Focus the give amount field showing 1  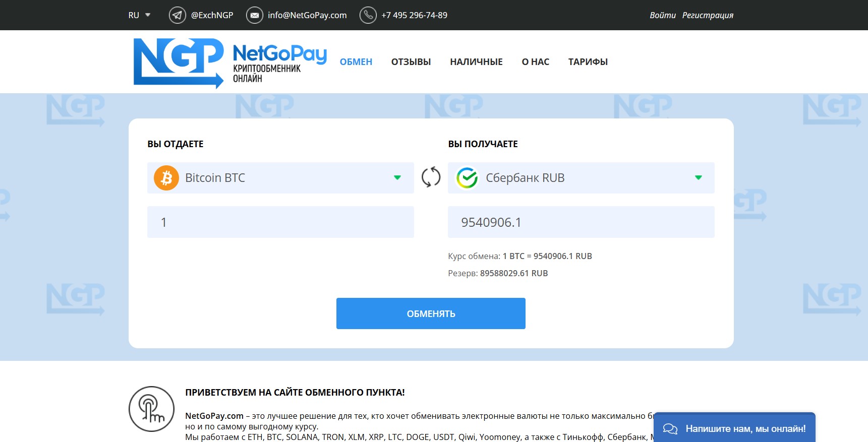(x=280, y=222)
